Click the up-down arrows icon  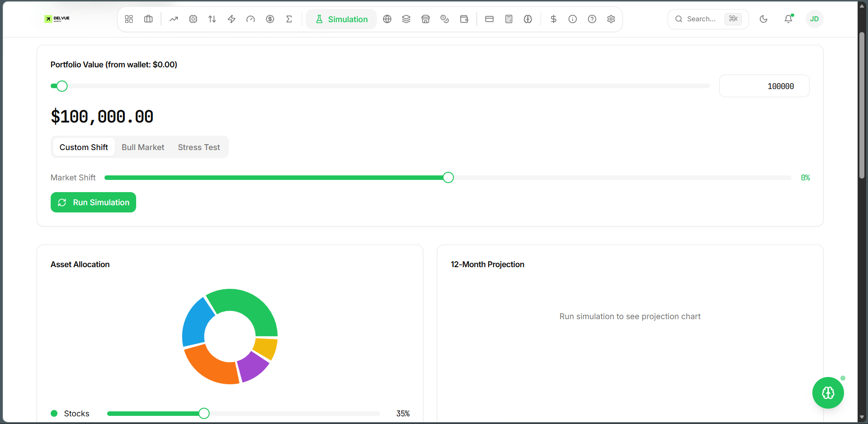pyautogui.click(x=212, y=19)
